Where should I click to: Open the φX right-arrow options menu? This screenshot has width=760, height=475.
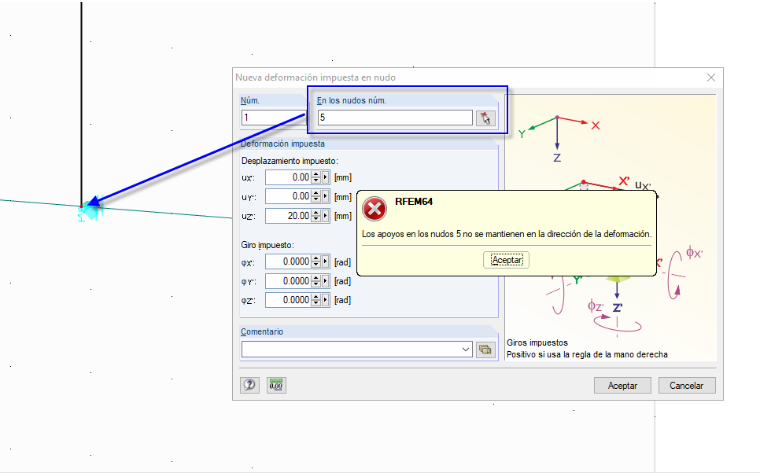pyautogui.click(x=325, y=262)
